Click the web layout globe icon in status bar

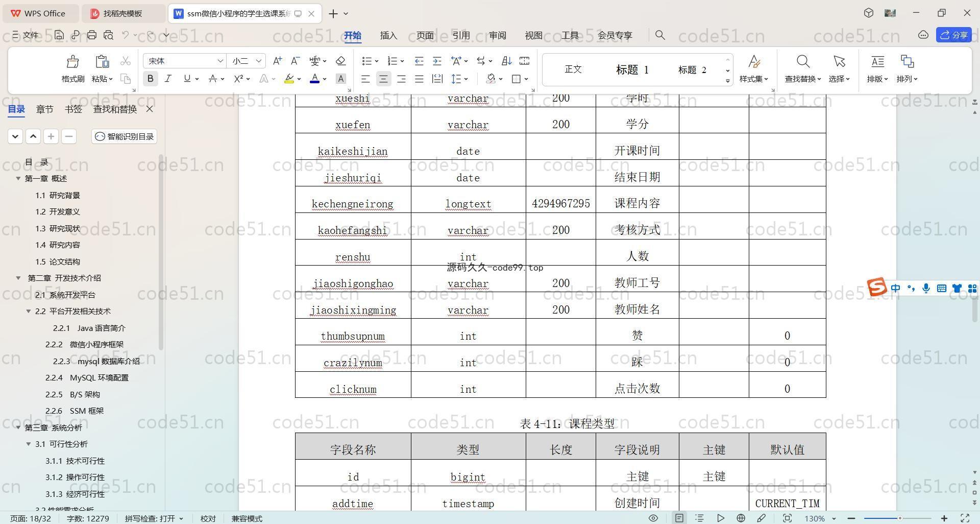click(x=741, y=518)
